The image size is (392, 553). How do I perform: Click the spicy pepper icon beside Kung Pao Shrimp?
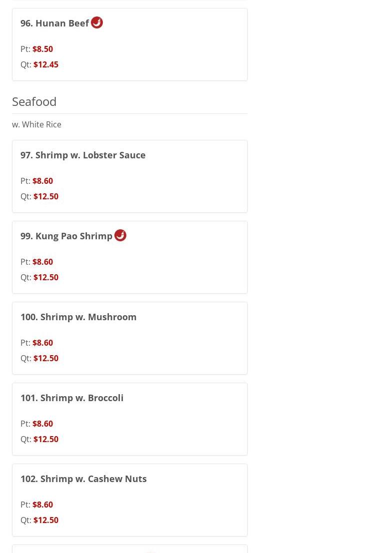click(120, 235)
